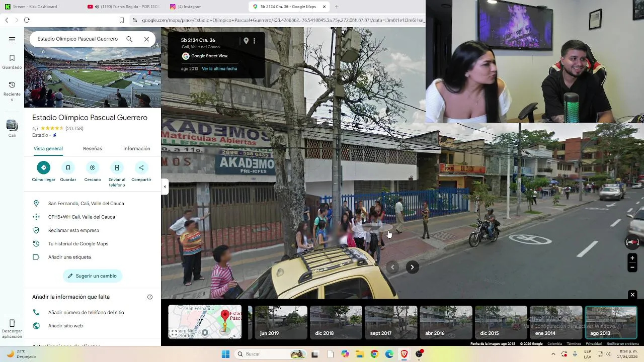Click the google.com/maps URL in the address bar
Image resolution: width=644 pixels, height=362 pixels.
[x=283, y=20]
